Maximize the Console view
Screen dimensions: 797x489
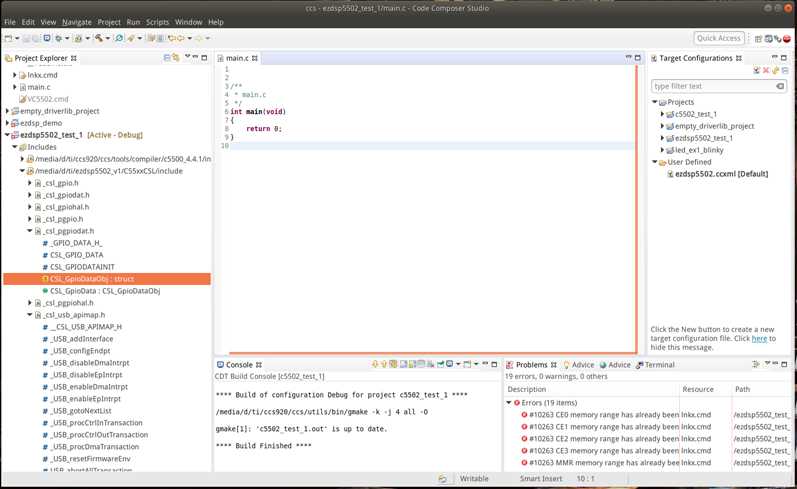[494, 364]
